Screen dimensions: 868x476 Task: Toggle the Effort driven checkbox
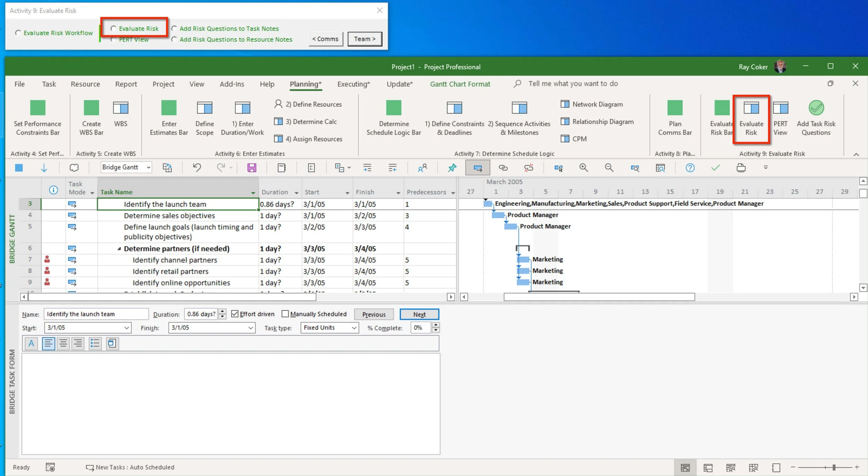235,314
